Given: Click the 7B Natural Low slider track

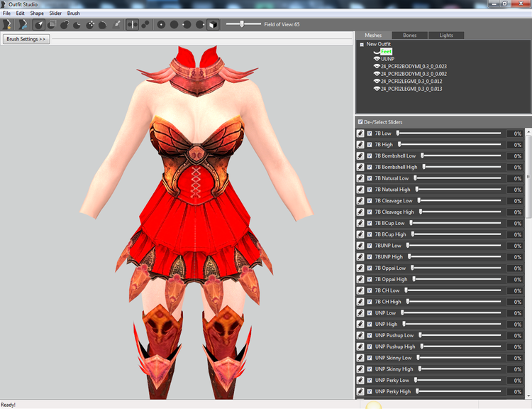Looking at the screenshot, I should 457,178.
